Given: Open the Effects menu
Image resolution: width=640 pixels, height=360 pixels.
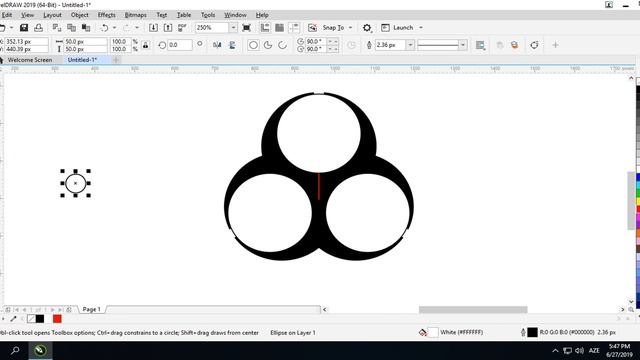Looking at the screenshot, I should 107,15.
